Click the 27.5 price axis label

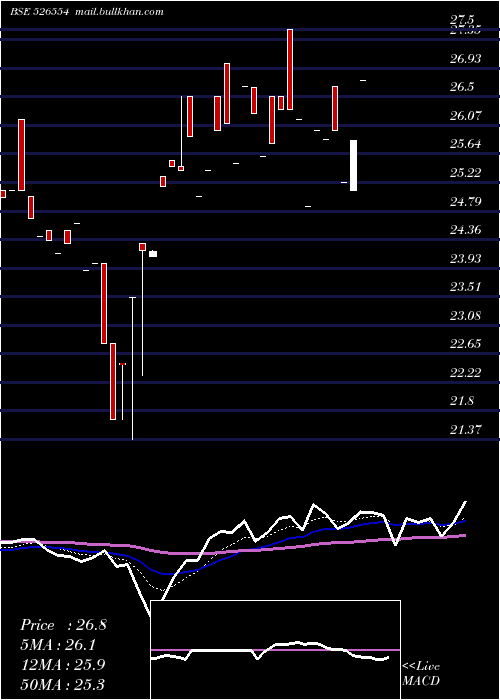click(462, 21)
